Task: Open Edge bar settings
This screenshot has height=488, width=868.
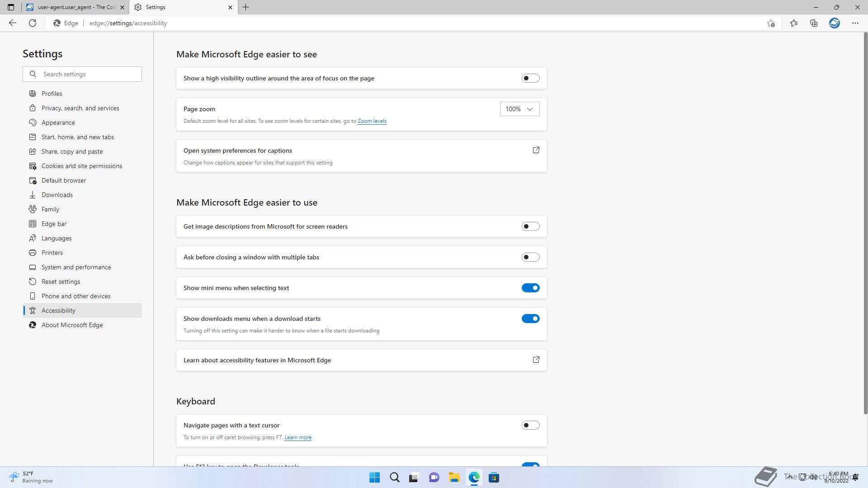Action: point(82,224)
